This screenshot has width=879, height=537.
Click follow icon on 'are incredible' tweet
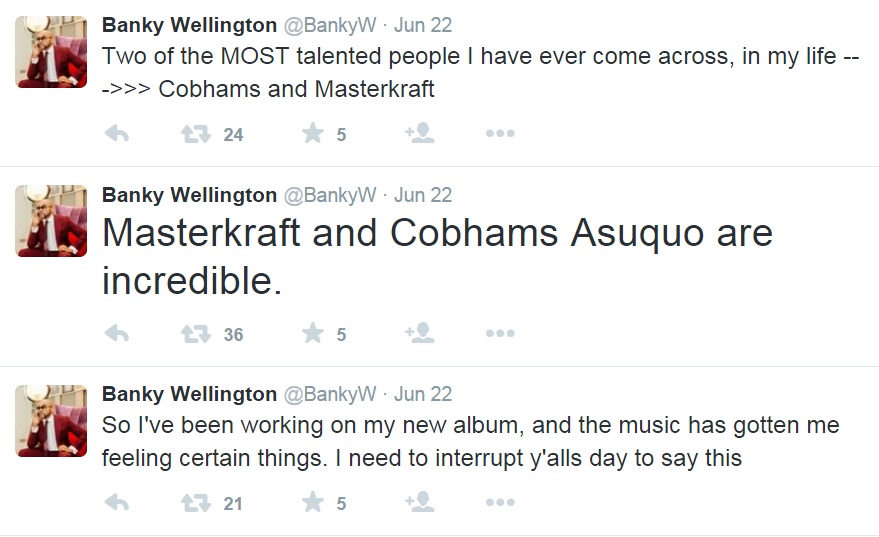[419, 334]
